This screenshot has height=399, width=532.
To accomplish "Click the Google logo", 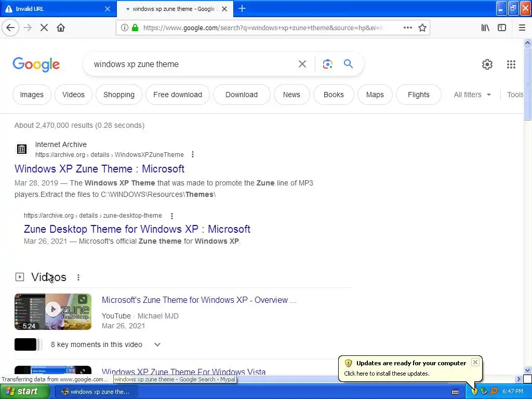I will [36, 64].
